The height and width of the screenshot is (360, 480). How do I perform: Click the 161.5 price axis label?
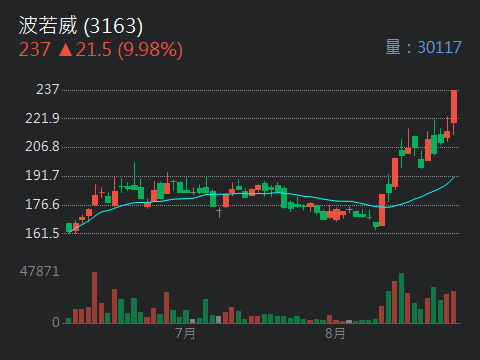(42, 233)
